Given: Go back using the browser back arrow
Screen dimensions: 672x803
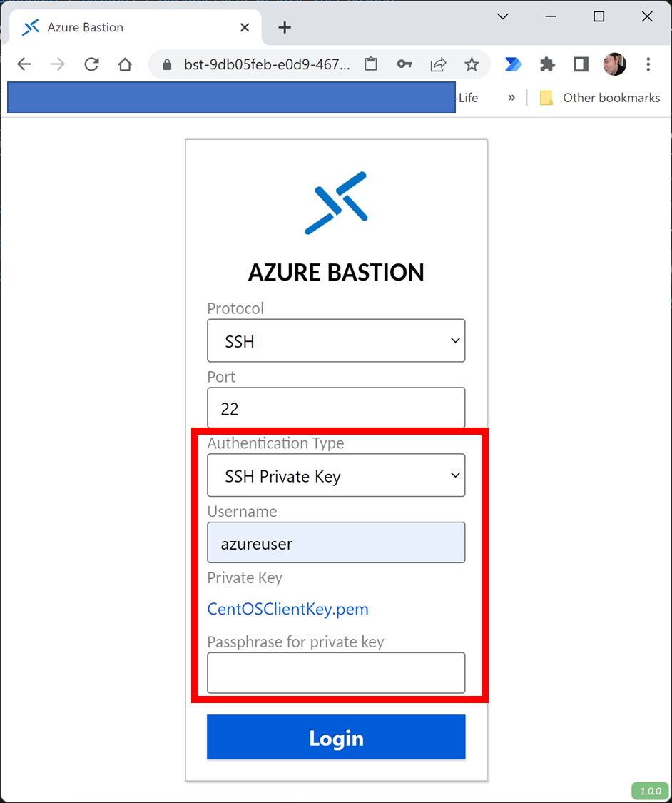Looking at the screenshot, I should (24, 64).
